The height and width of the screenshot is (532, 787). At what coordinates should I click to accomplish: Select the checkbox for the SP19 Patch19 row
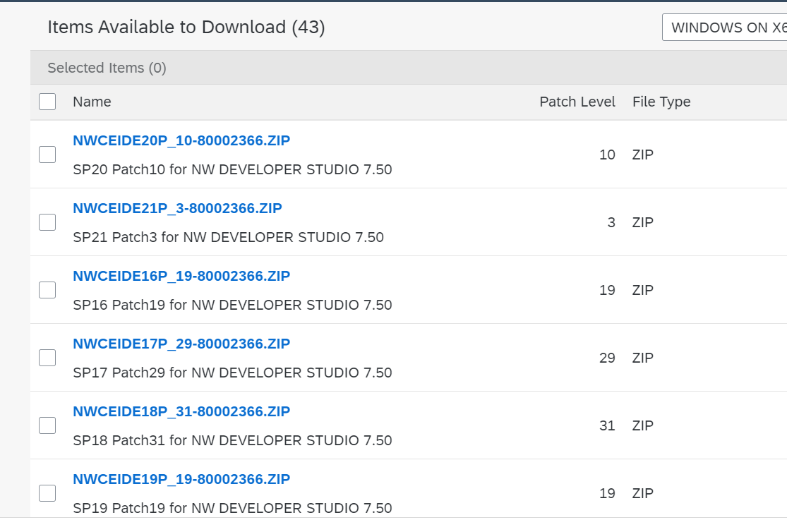pos(47,493)
